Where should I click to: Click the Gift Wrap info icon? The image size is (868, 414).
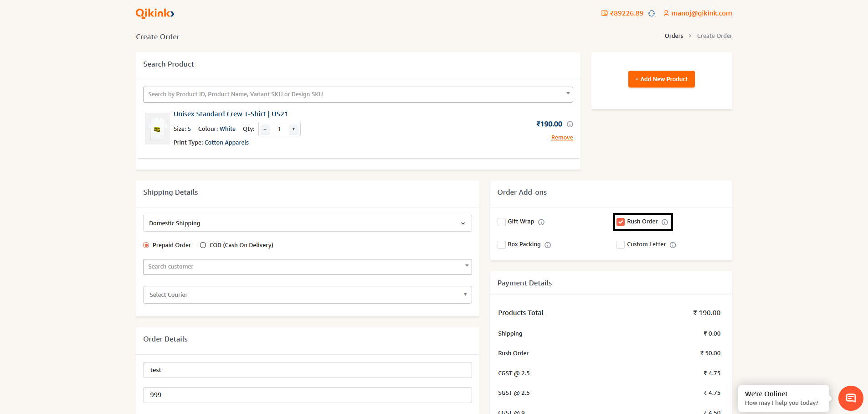541,222
